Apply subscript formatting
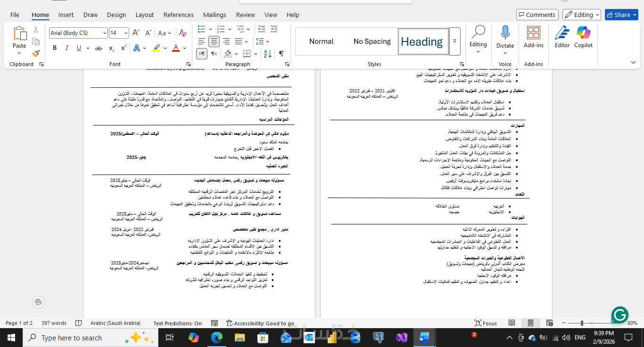644x347 pixels. point(112,48)
